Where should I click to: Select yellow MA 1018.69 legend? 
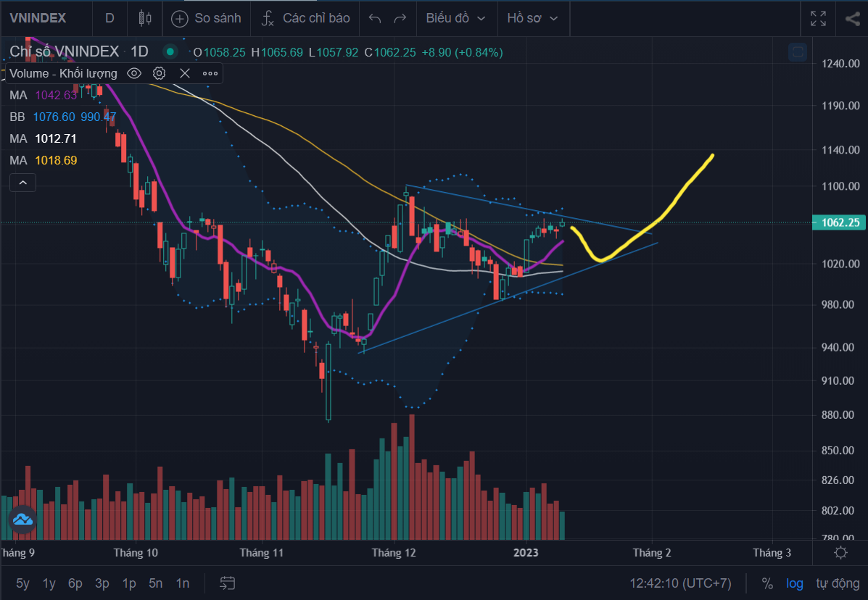point(44,160)
